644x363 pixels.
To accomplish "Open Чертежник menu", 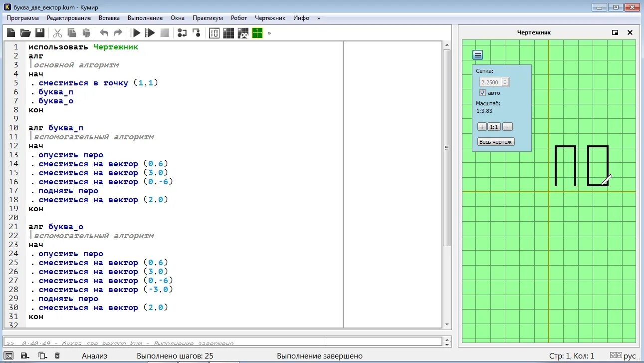I will (270, 18).
